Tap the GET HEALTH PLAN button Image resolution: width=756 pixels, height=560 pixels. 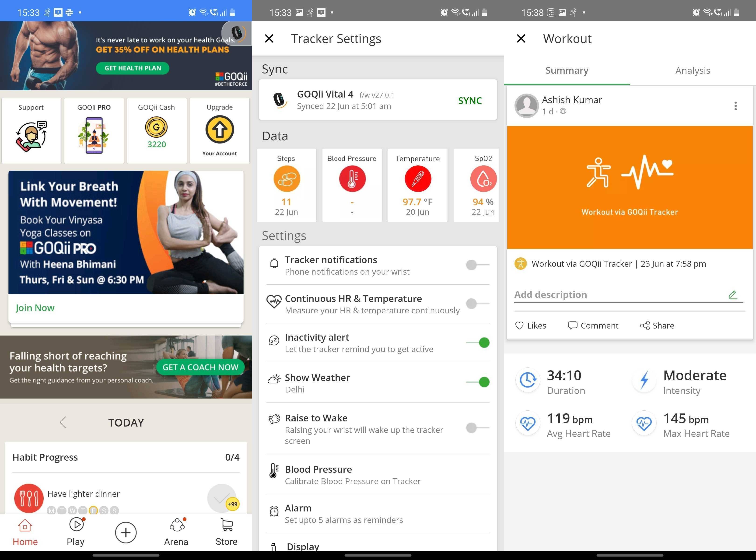click(133, 68)
